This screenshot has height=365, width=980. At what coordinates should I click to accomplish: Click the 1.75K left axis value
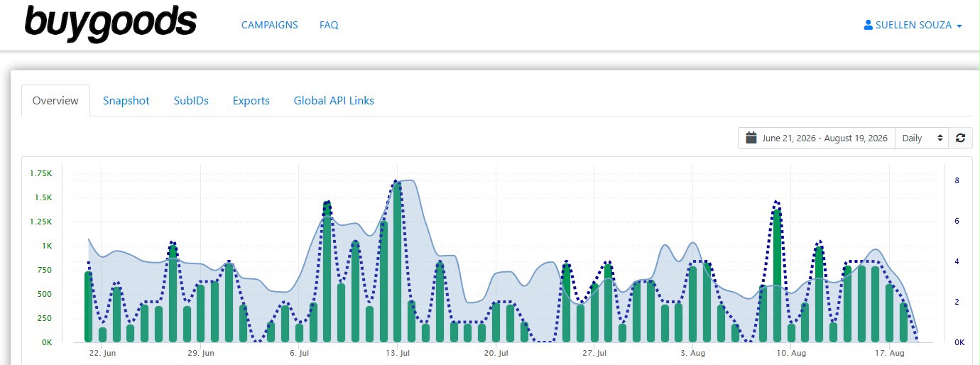pyautogui.click(x=40, y=173)
